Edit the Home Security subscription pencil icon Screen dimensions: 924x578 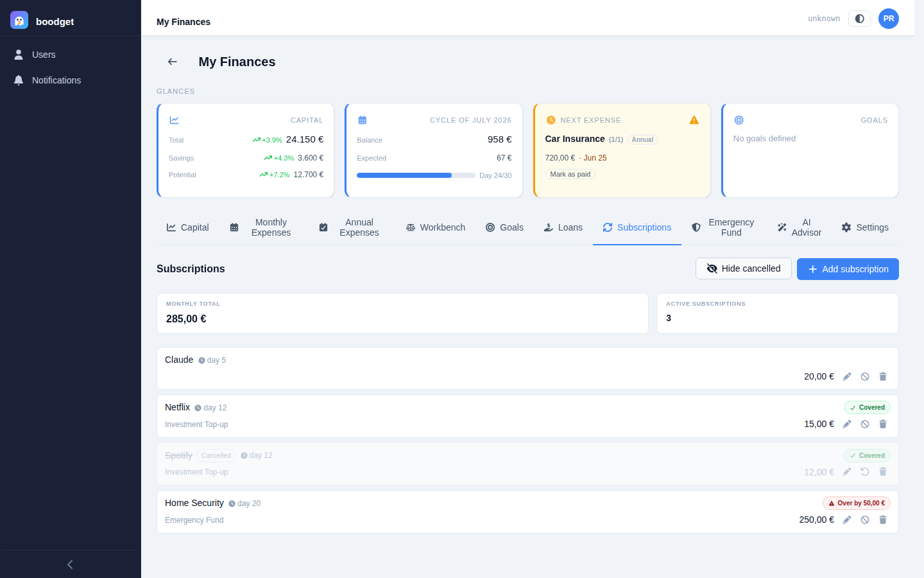[847, 520]
